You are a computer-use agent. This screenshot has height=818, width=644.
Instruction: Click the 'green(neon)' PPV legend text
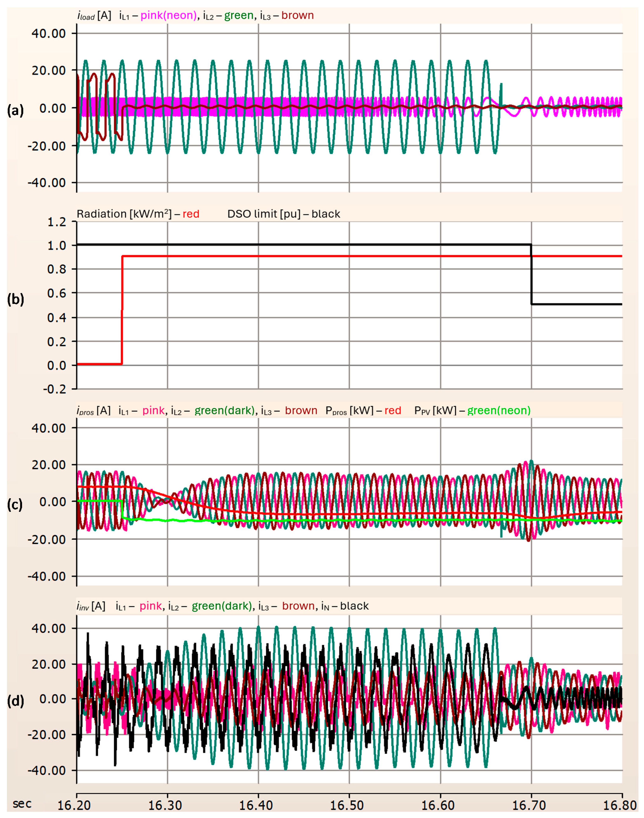point(499,411)
